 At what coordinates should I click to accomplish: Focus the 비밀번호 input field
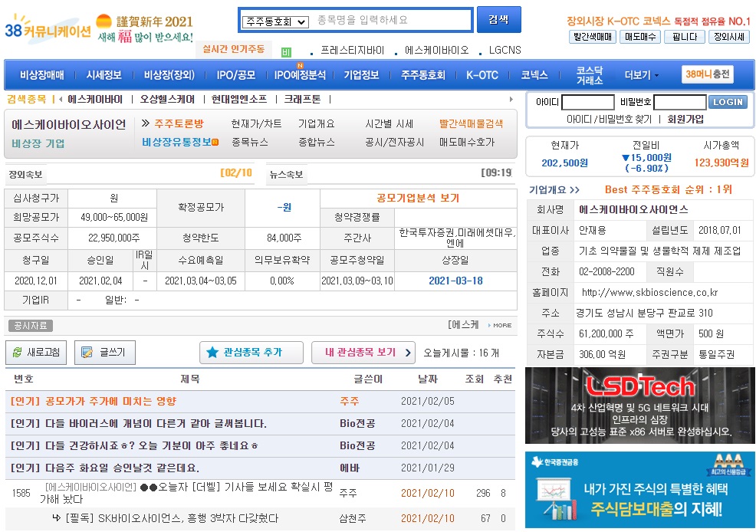coord(680,102)
